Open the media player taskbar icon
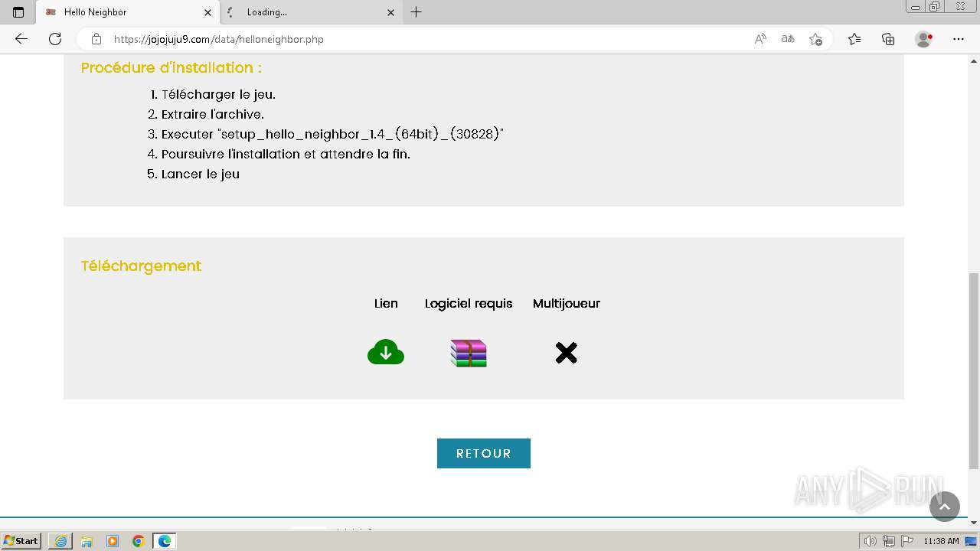Screen dimensions: 980x551 [x=113, y=541]
